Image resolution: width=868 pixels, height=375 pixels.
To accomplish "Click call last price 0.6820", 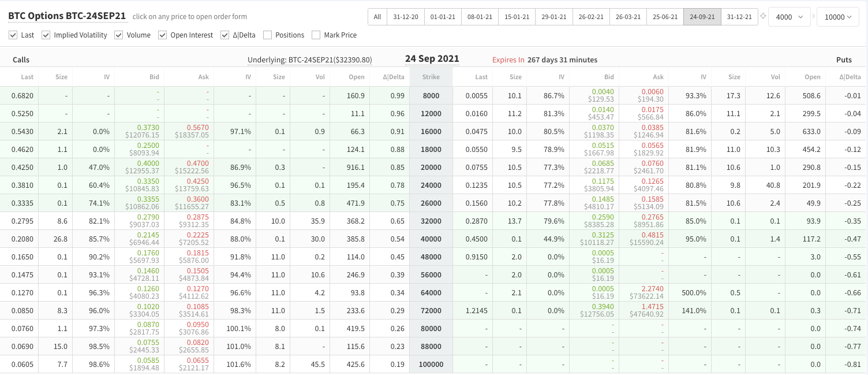I will coord(23,96).
